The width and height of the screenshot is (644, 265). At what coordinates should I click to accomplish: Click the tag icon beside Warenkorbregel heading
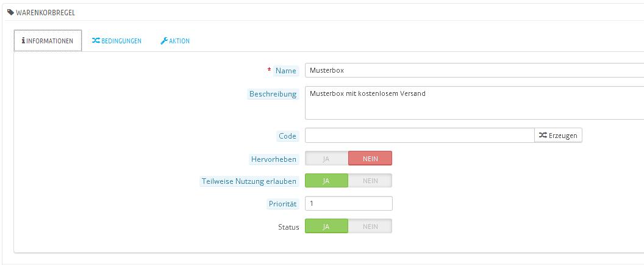point(10,12)
